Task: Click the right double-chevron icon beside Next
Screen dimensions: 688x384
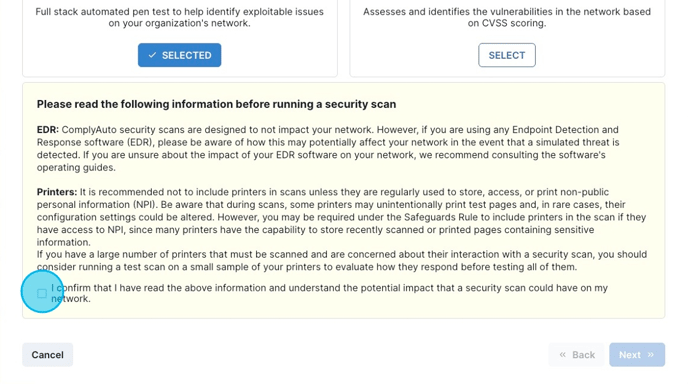Action: [x=651, y=355]
